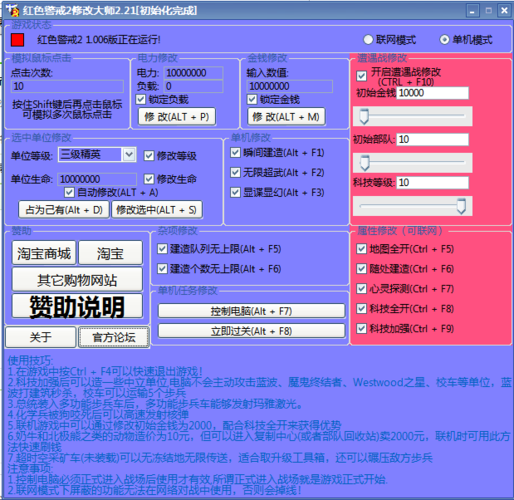Click 控制电脑(Alt + F7) button
The height and width of the screenshot is (500, 514).
point(252,311)
